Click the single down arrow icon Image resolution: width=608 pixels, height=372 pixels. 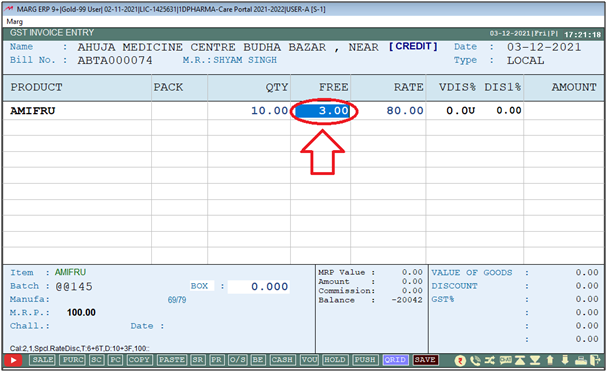pos(565,360)
